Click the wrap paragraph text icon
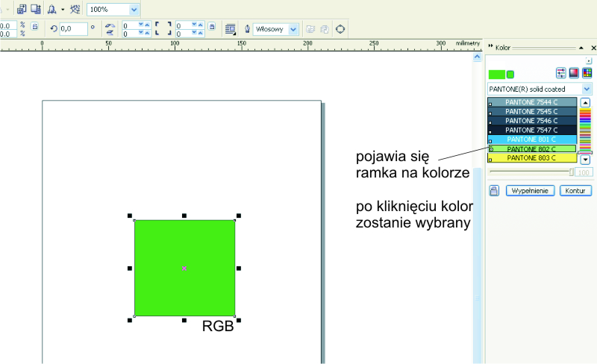Viewport: 597px width, 364px height. click(x=230, y=29)
